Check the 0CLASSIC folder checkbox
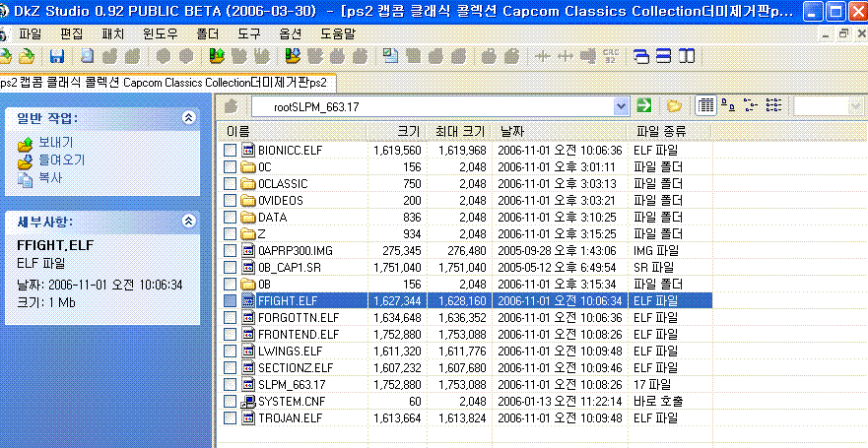This screenshot has height=448, width=868. [x=230, y=183]
